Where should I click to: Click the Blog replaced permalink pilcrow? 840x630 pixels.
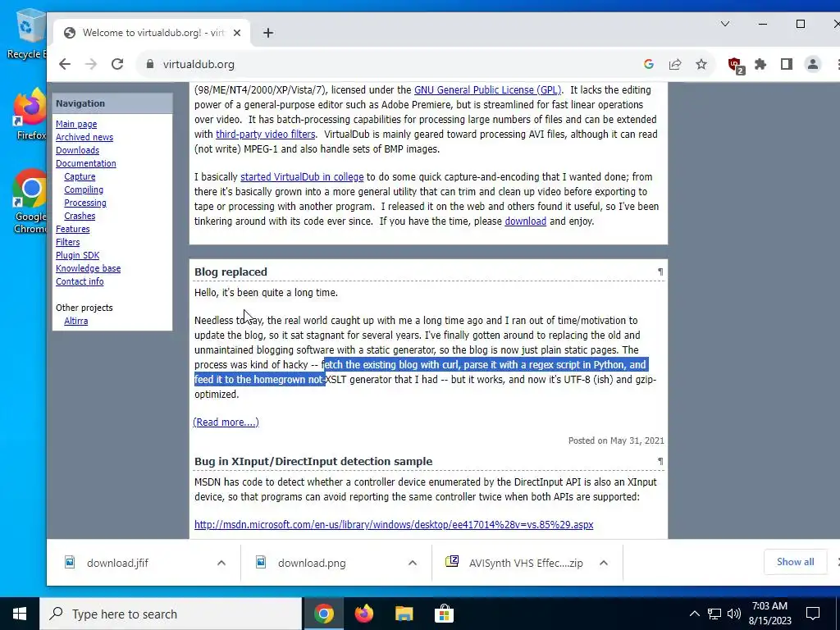pos(660,272)
